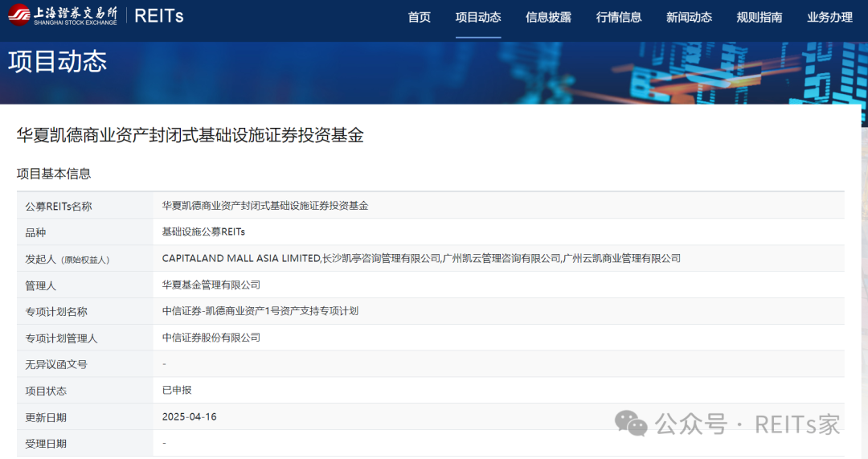
Task: Click the 发起人 (原始权益人) row label
Action: (x=68, y=259)
